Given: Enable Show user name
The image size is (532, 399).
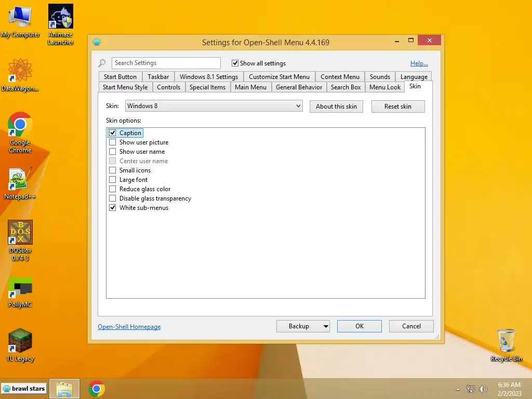Looking at the screenshot, I should tap(113, 152).
